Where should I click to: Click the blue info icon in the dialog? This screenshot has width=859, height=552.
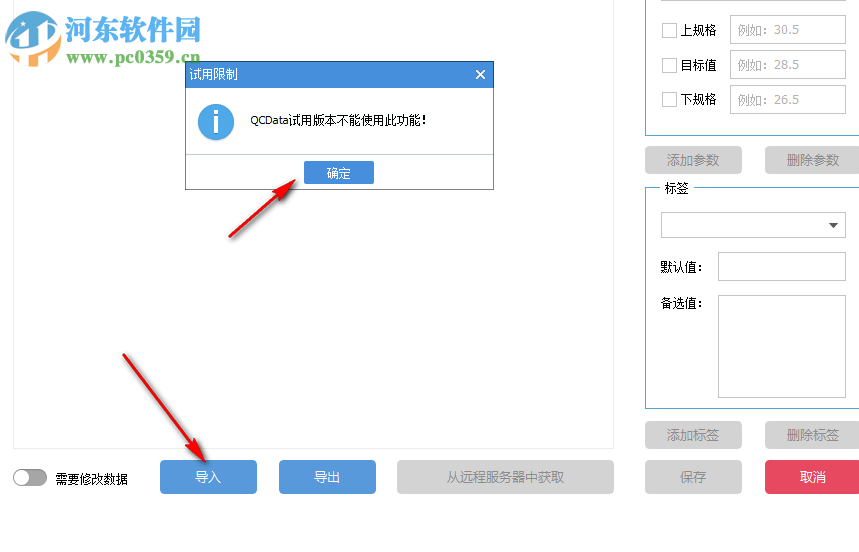point(215,122)
